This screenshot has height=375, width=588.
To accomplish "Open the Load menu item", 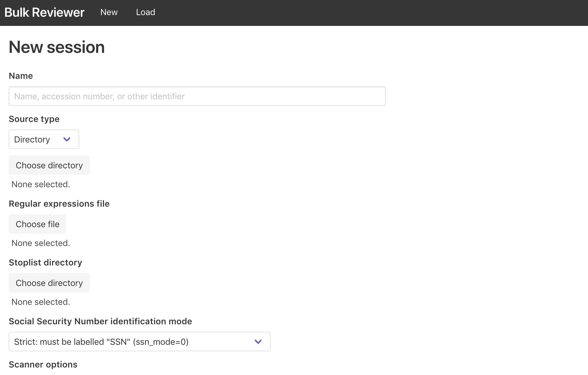I will pos(146,12).
